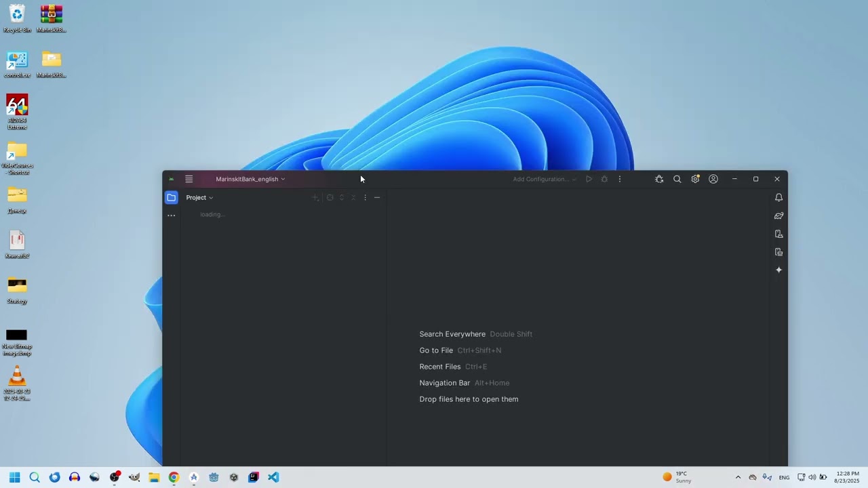The width and height of the screenshot is (868, 488).
Task: Select the MarinskItBank folder on desktop
Action: coord(52,64)
